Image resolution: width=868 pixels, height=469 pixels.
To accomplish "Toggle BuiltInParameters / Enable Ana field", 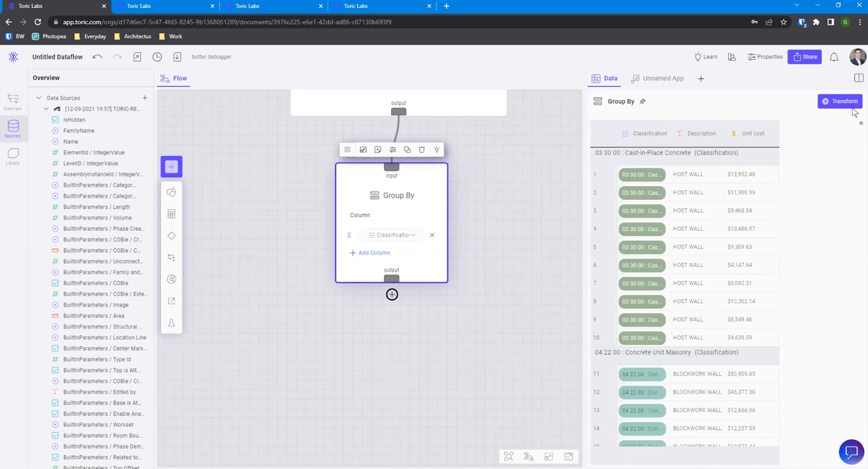I will (55, 414).
